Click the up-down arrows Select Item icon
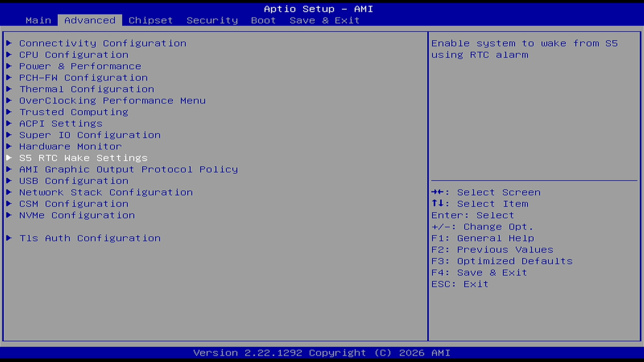The width and height of the screenshot is (644, 362). [438, 203]
